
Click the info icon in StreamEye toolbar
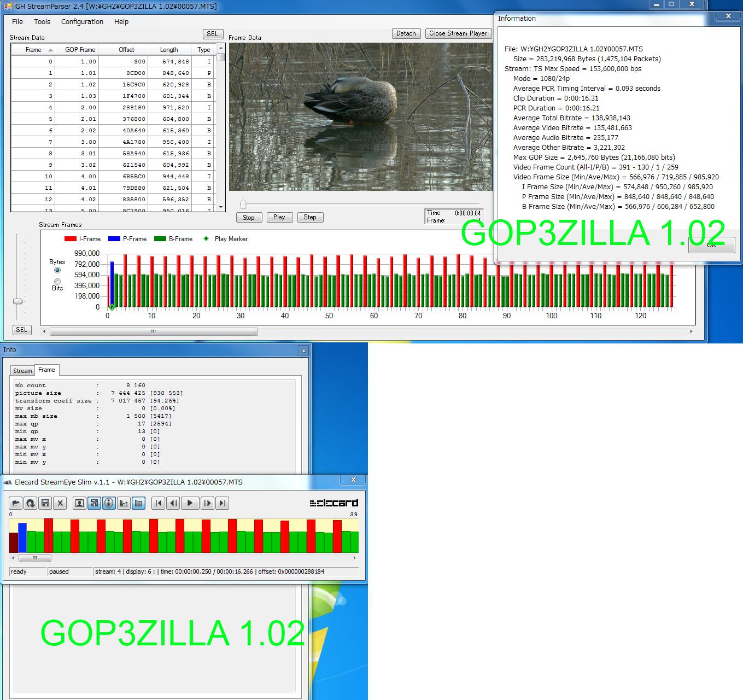109,503
